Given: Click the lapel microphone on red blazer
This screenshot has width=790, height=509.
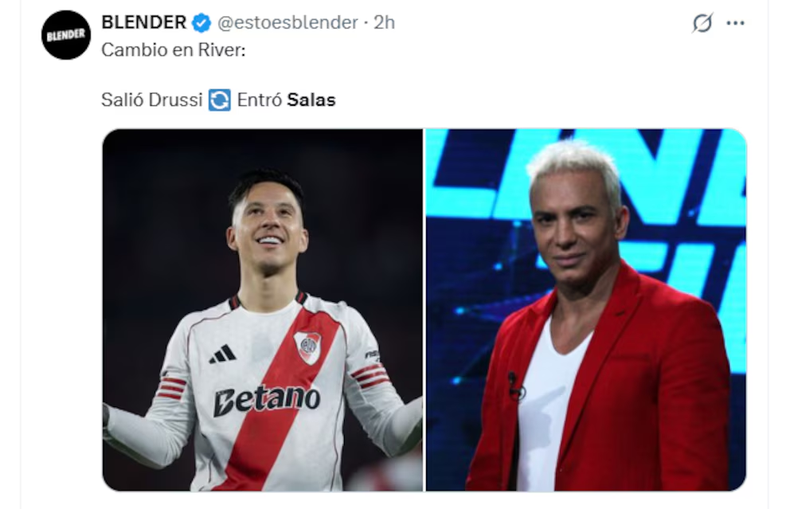Looking at the screenshot, I should point(515,386).
